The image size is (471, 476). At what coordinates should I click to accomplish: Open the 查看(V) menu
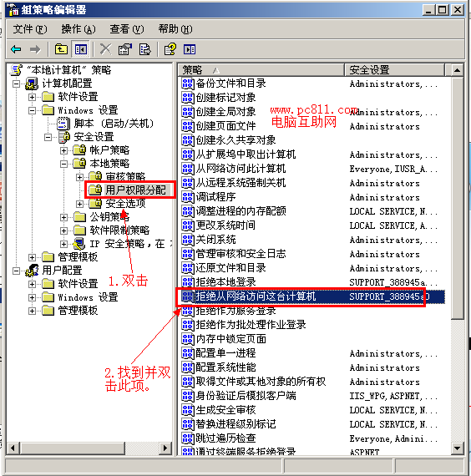(x=127, y=29)
